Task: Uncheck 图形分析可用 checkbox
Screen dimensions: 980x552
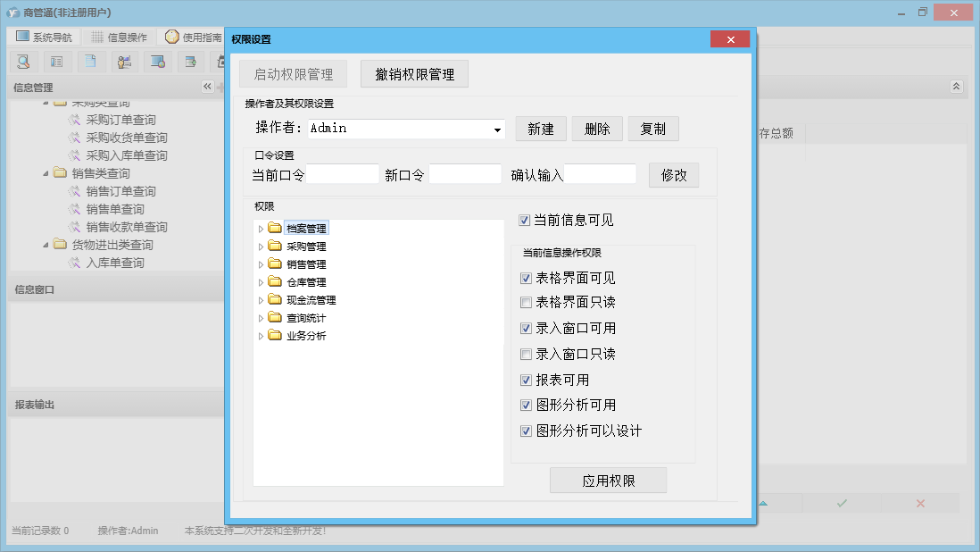Action: [x=527, y=406]
